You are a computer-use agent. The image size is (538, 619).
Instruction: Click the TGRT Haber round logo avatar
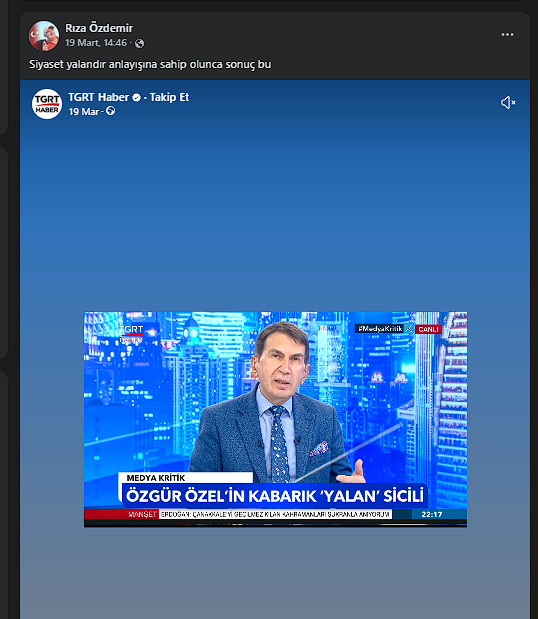point(47,104)
